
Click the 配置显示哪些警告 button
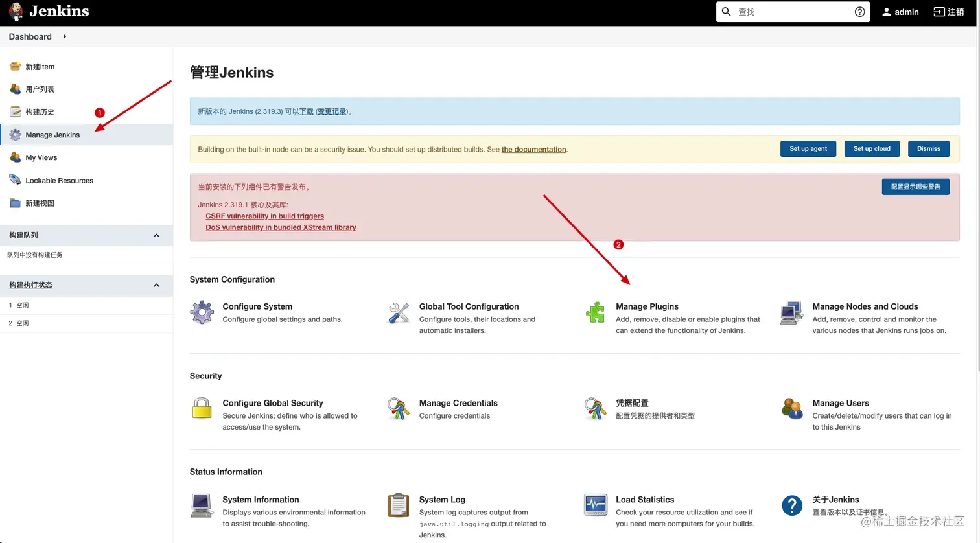click(915, 187)
